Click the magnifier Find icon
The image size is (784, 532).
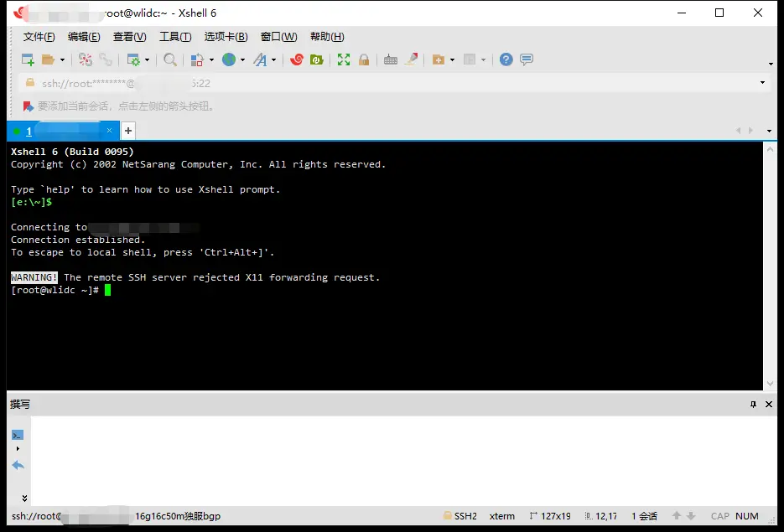170,59
